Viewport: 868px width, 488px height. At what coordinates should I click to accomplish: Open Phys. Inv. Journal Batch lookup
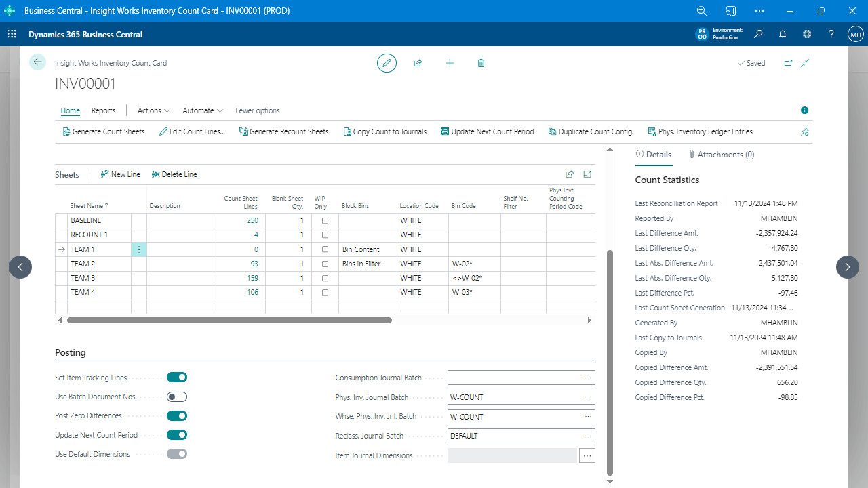(588, 397)
